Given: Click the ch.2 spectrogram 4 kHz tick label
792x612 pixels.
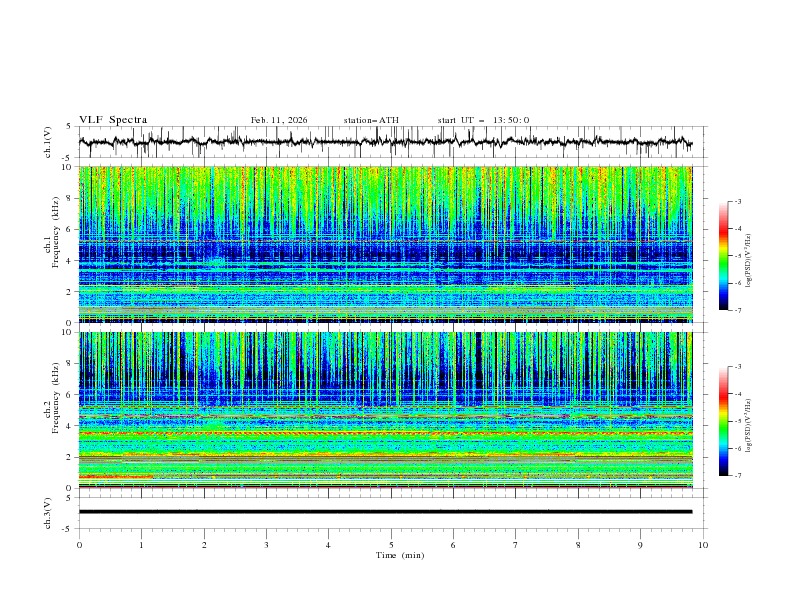Looking at the screenshot, I should point(69,426).
